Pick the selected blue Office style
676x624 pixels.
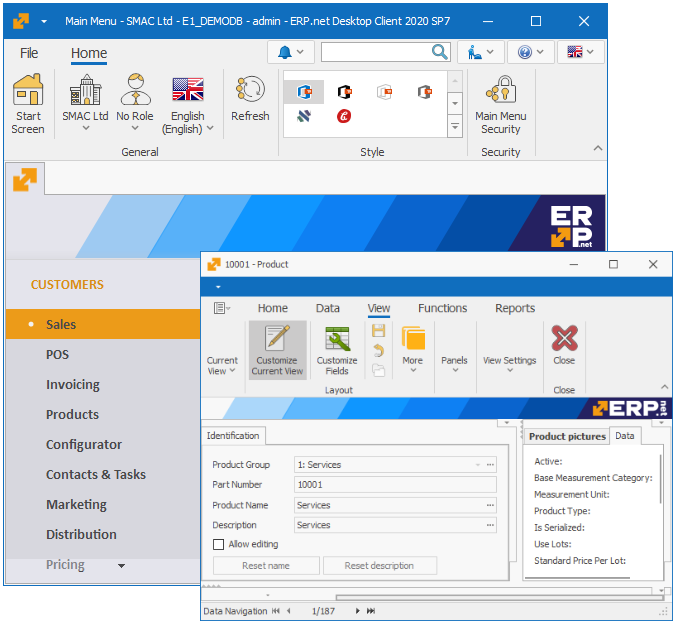click(x=304, y=92)
